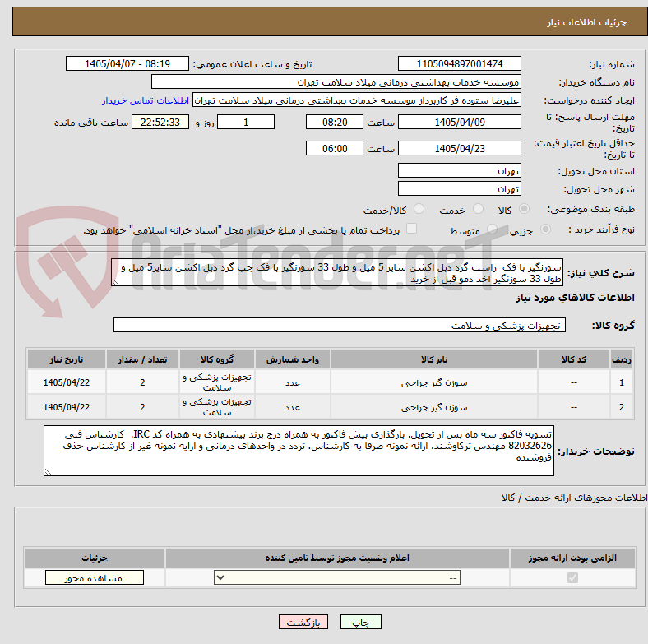648x644 pixels.
Task: Click the remaining time 22:52:33 field
Action: (160, 123)
